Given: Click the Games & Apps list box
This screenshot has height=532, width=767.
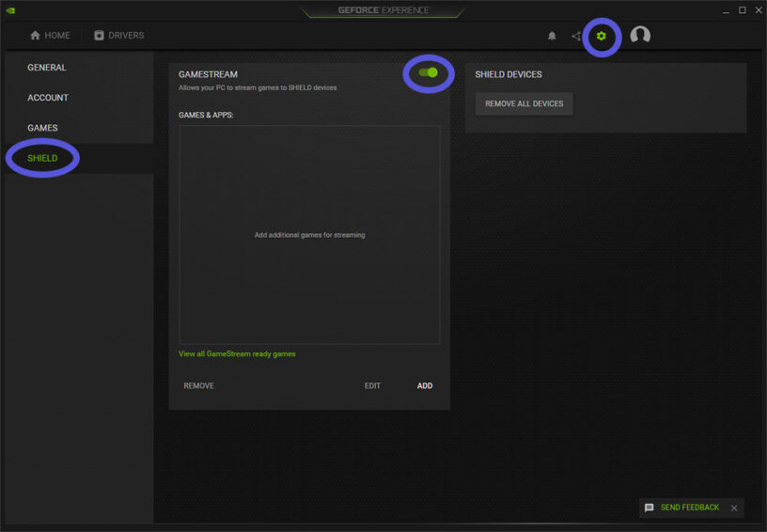Looking at the screenshot, I should [x=309, y=235].
